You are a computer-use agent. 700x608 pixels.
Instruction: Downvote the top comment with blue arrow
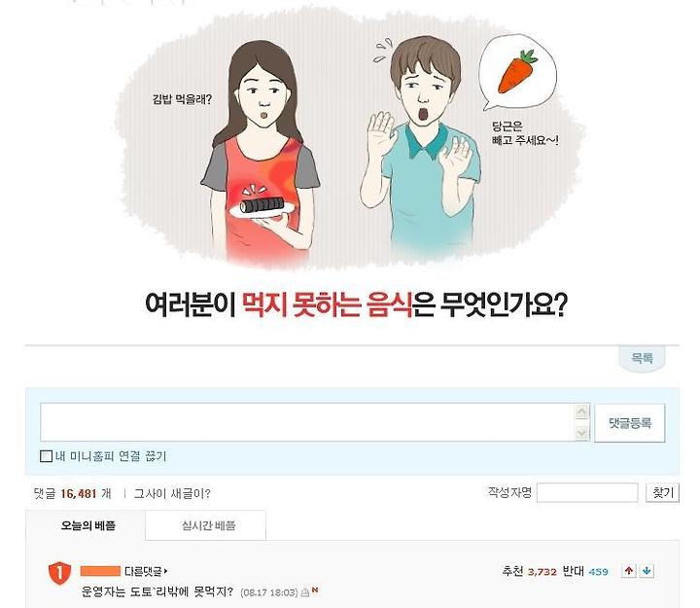(x=647, y=570)
